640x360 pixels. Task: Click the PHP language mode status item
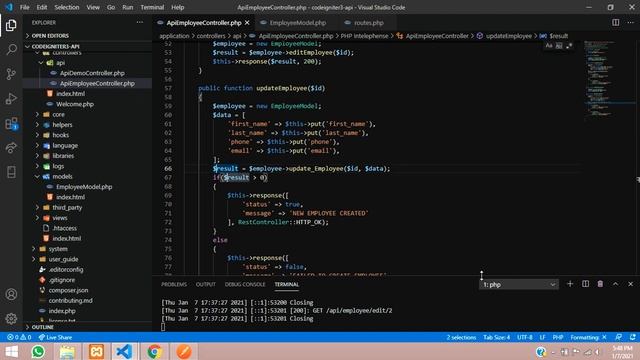558,338
